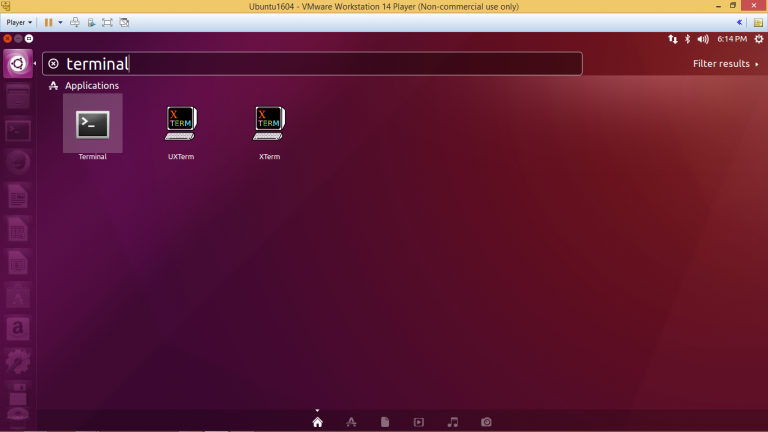Click the Ubuntu Dash launcher button

pyautogui.click(x=18, y=63)
